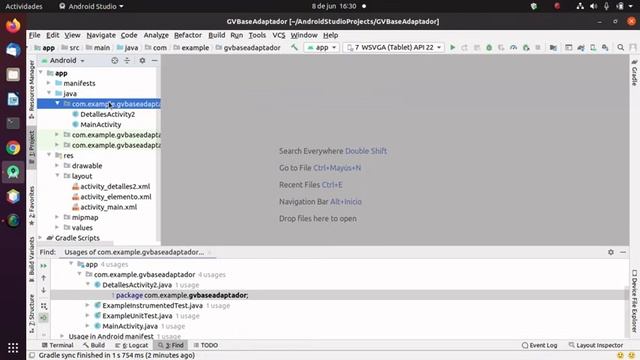
Task: Click the Rerun double-arrow icon in Find panel
Action: [x=44, y=265]
